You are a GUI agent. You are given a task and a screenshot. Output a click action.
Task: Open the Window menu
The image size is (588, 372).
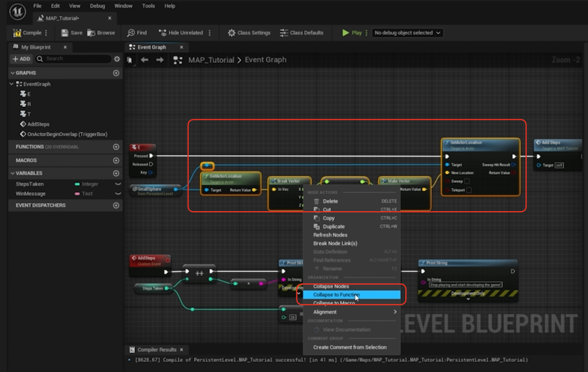[123, 6]
